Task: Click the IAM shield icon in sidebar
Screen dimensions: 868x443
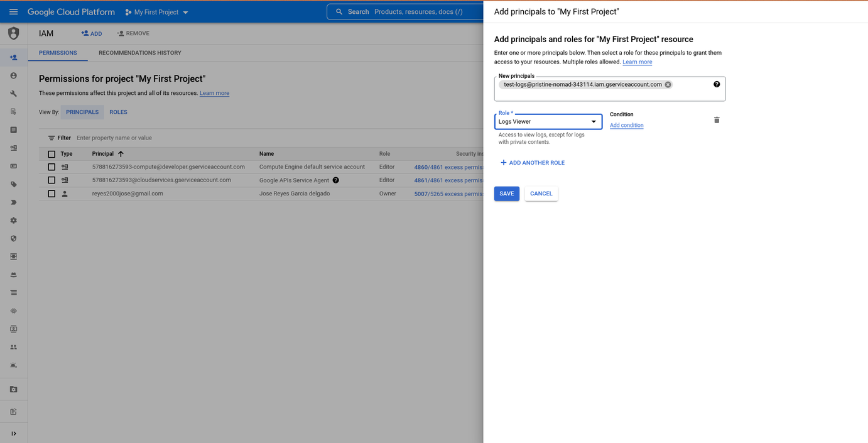Action: (x=13, y=33)
